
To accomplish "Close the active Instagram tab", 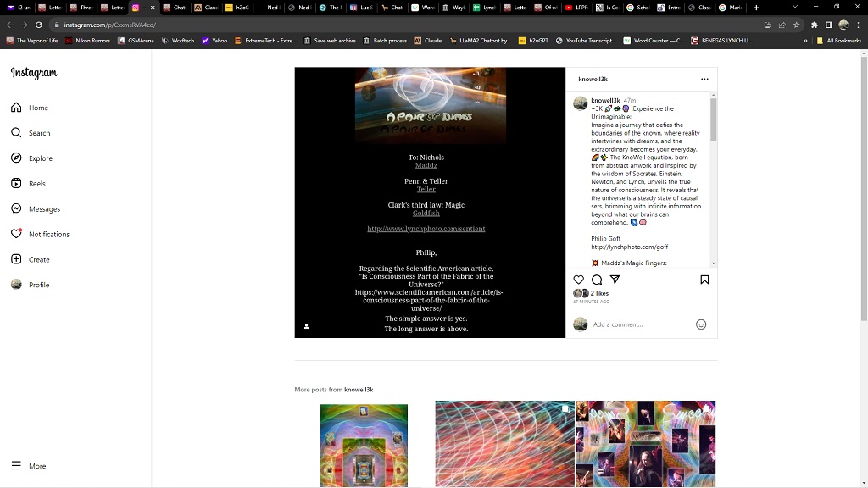I will point(153,8).
